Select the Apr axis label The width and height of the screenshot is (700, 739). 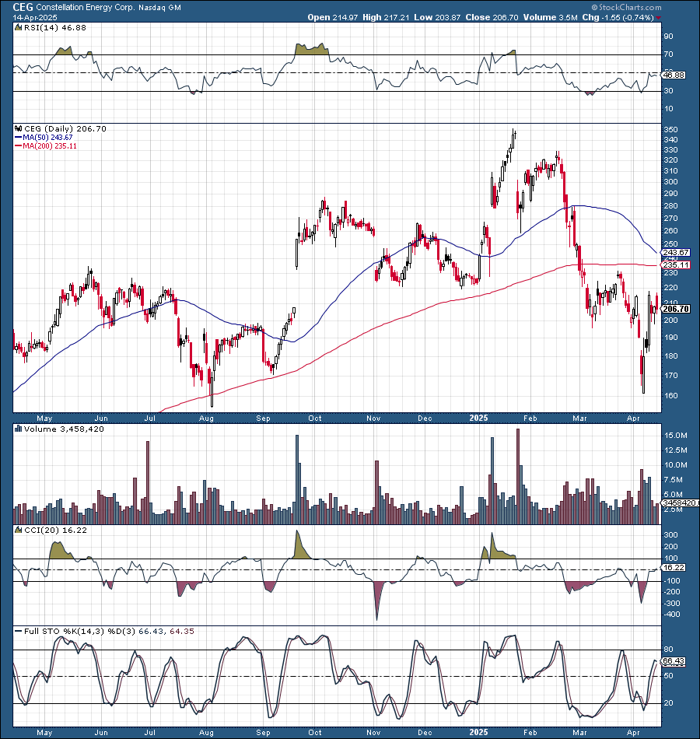634,419
